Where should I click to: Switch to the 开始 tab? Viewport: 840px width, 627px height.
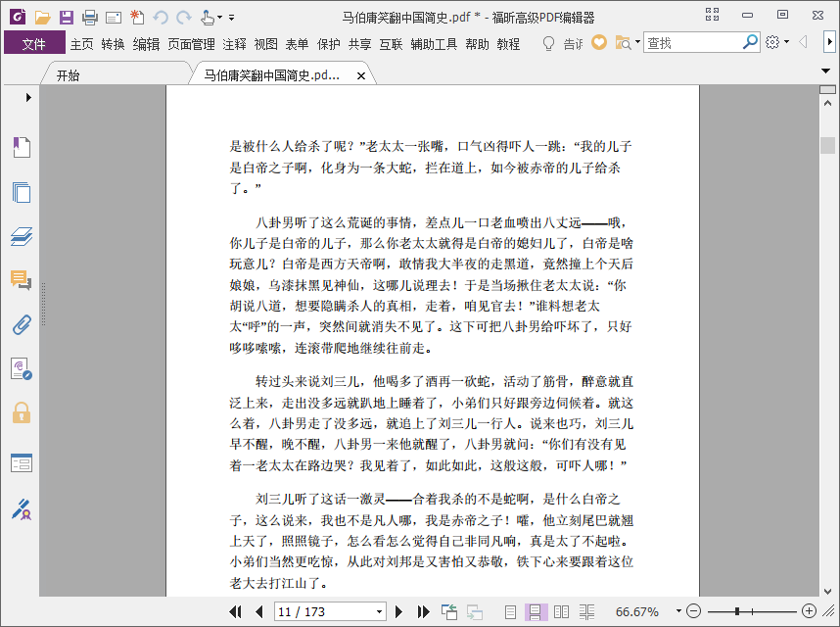click(68, 75)
